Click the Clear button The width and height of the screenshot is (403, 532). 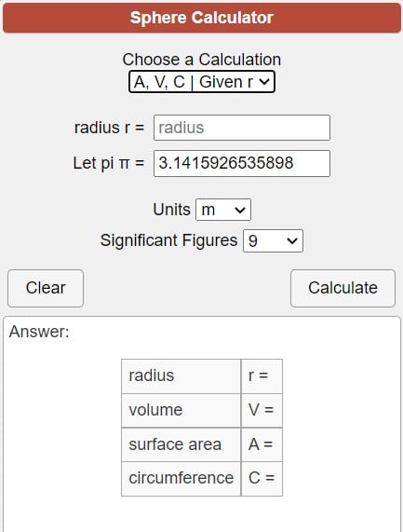(46, 288)
